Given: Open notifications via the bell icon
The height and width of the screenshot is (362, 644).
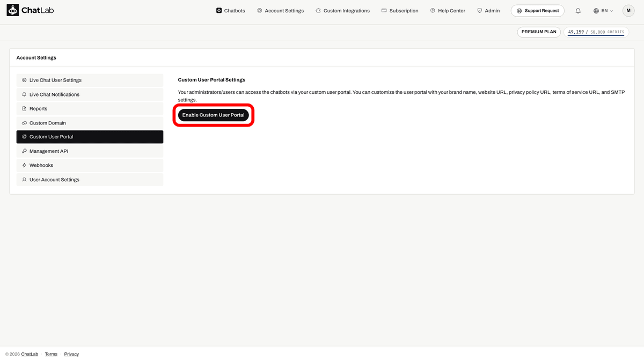Looking at the screenshot, I should (x=578, y=11).
